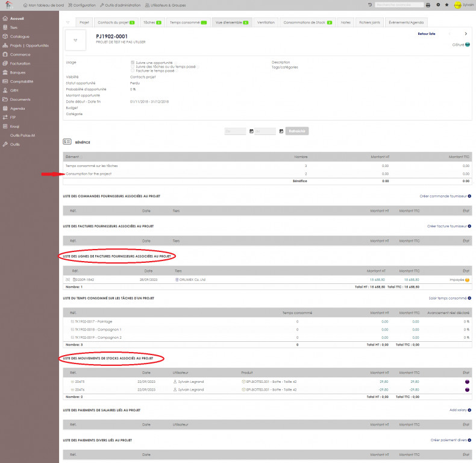Open Outils d'administration top menu
The height and width of the screenshot is (463, 476).
pos(121,5)
